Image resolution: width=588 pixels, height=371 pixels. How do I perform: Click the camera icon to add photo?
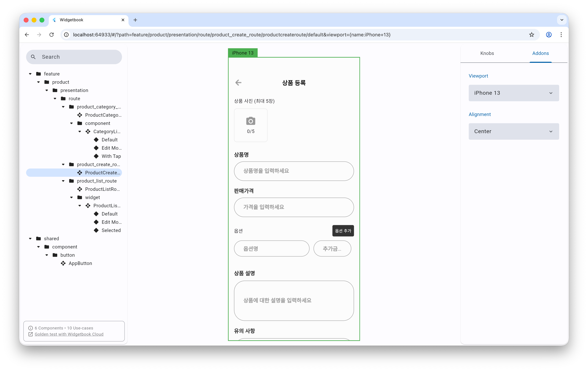click(x=251, y=121)
